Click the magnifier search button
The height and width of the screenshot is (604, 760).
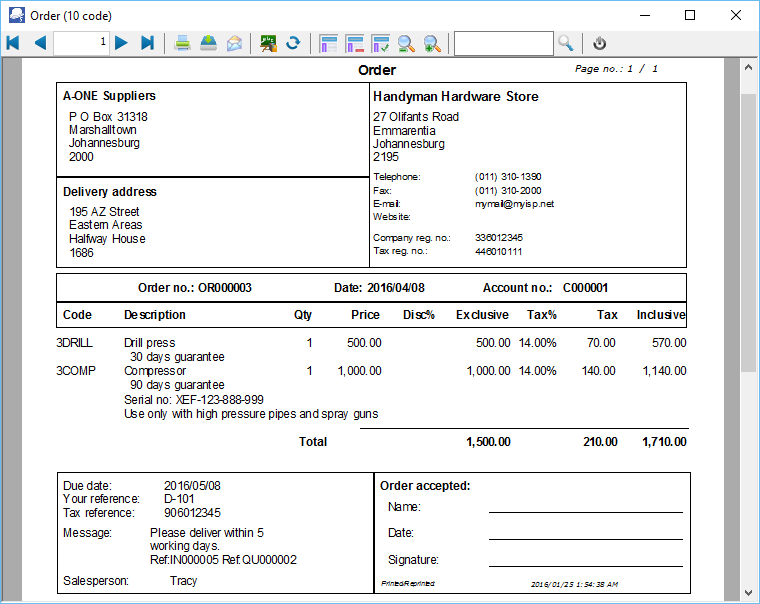[x=566, y=43]
